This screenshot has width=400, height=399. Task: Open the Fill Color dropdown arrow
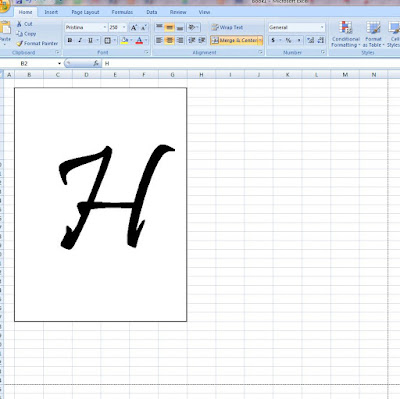pyautogui.click(x=131, y=40)
